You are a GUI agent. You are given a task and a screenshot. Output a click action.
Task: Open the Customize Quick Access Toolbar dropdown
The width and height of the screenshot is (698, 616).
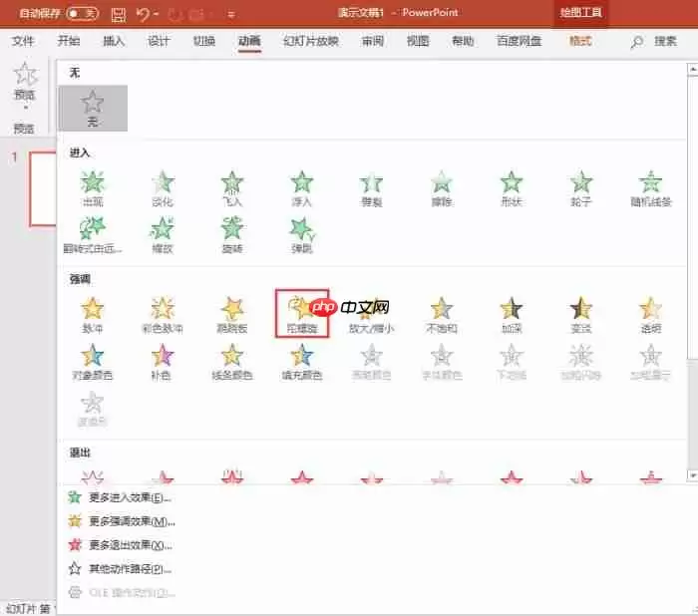coord(231,15)
